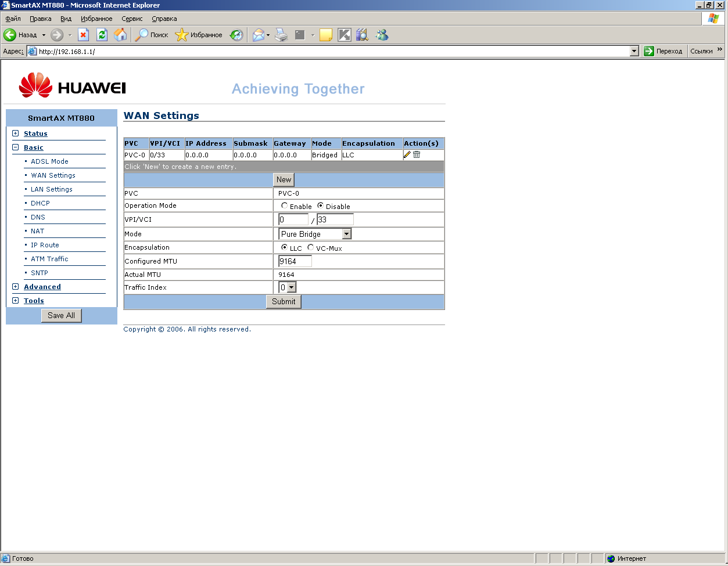This screenshot has height=566, width=728.
Task: Open the Избранное menu in menu bar
Action: [x=96, y=19]
